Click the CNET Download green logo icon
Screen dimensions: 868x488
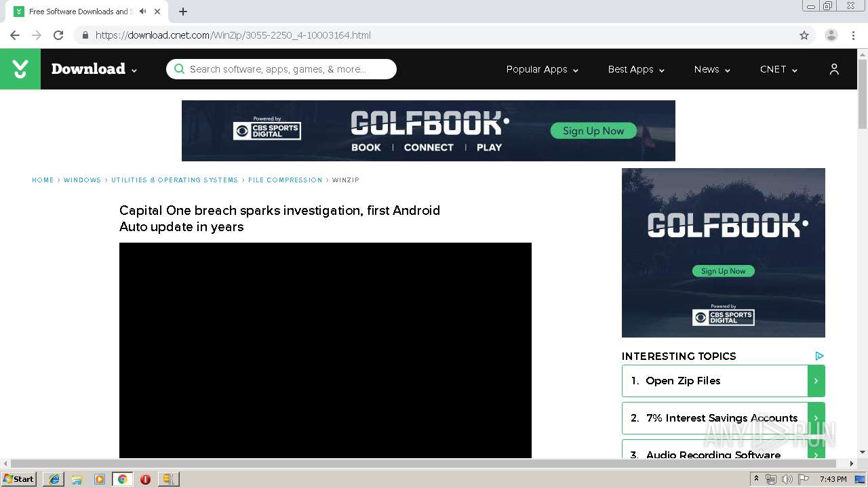(x=20, y=69)
